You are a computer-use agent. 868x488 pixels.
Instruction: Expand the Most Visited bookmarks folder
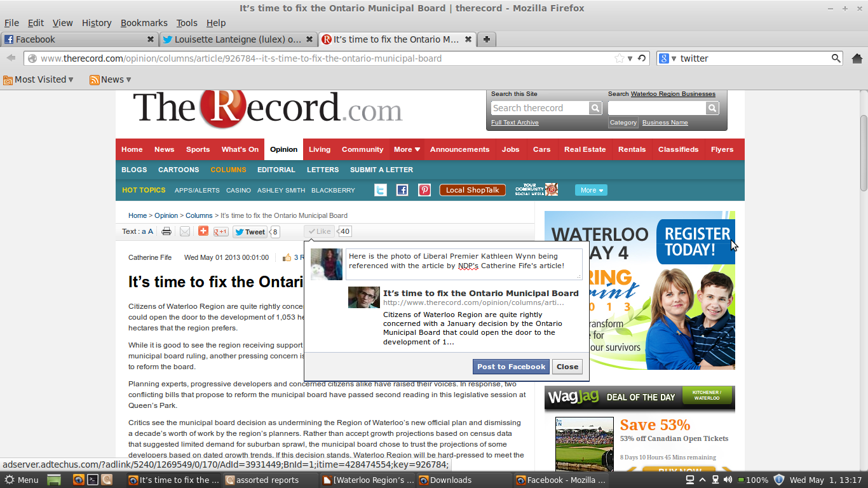38,79
